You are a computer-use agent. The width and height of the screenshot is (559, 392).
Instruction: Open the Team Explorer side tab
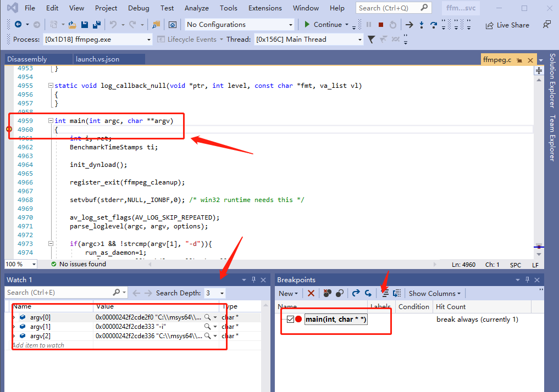click(x=552, y=138)
